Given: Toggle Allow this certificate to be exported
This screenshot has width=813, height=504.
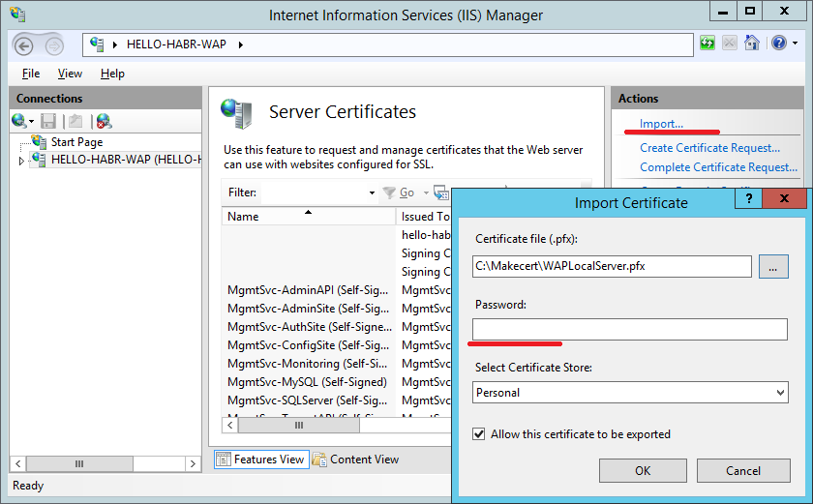Looking at the screenshot, I should coord(479,434).
